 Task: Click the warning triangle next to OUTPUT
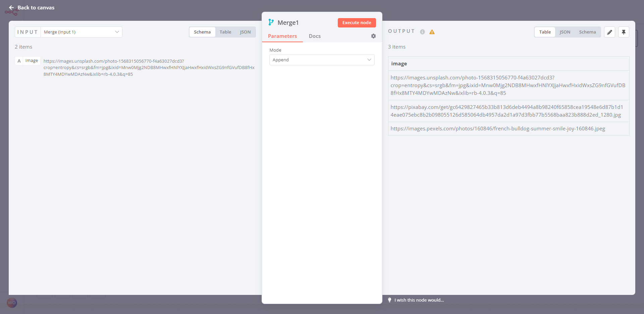coord(432,32)
